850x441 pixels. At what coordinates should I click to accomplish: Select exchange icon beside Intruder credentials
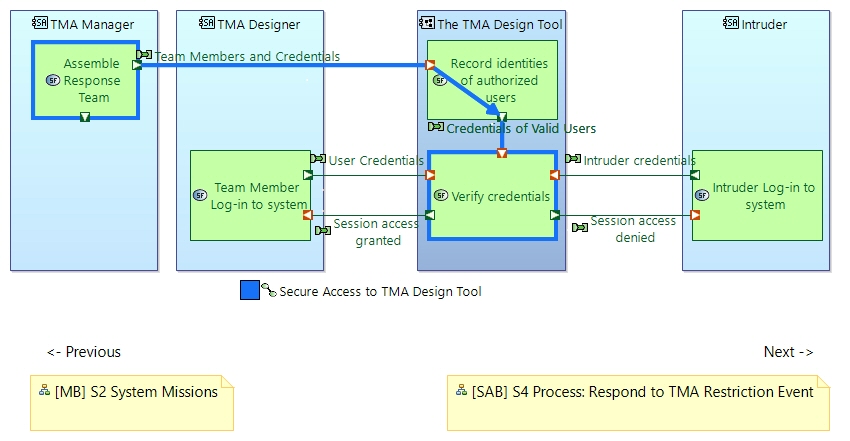[x=573, y=159]
